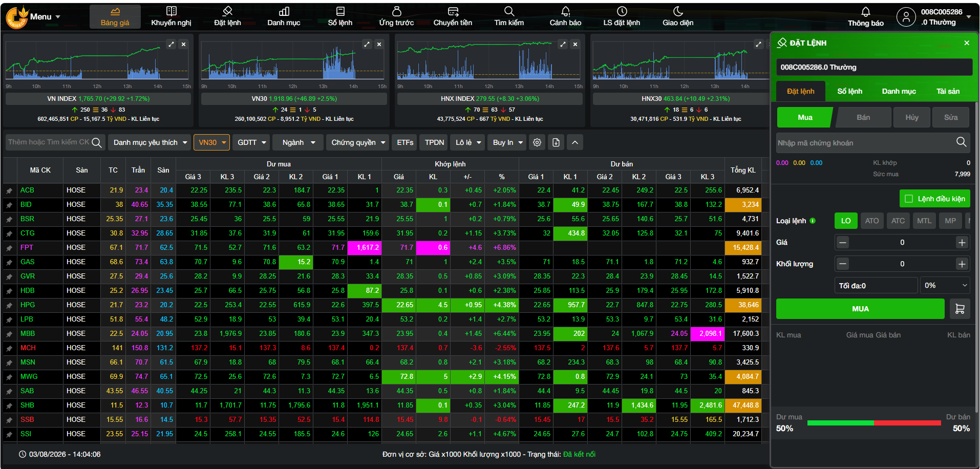Click search icon in order panel symbol field
This screenshot has height=469, width=980.
coord(961,142)
